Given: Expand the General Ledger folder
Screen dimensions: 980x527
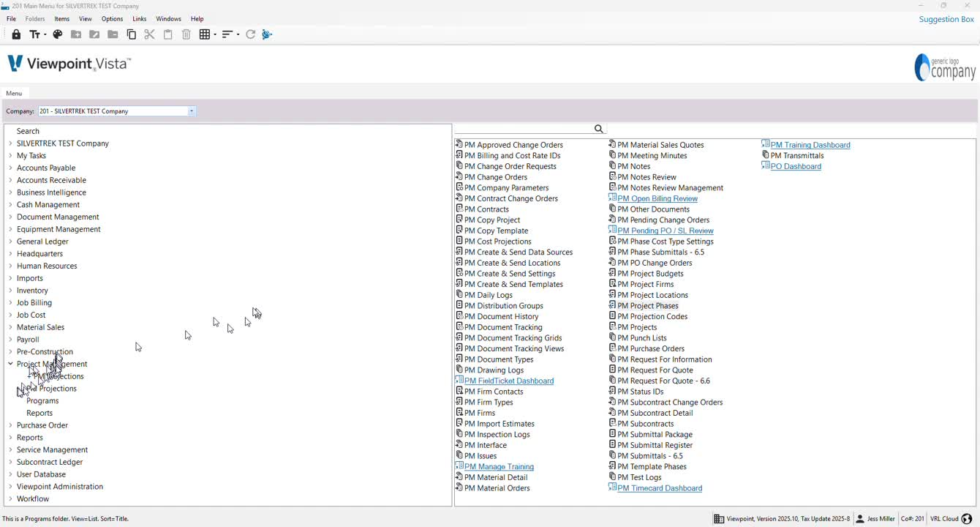Looking at the screenshot, I should click(x=10, y=242).
